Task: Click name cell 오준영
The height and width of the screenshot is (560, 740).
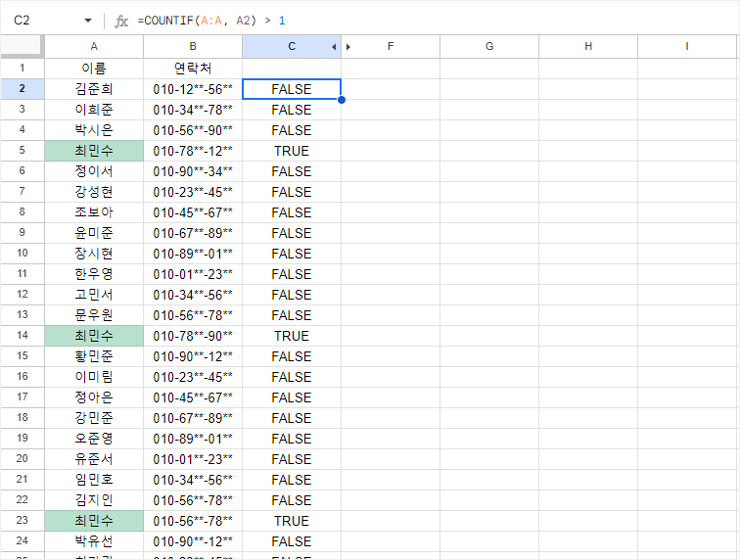Action: pyautogui.click(x=94, y=439)
